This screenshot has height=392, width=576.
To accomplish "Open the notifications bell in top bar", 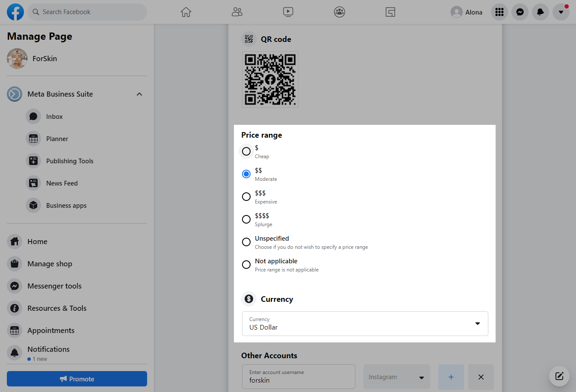I will 541,12.
